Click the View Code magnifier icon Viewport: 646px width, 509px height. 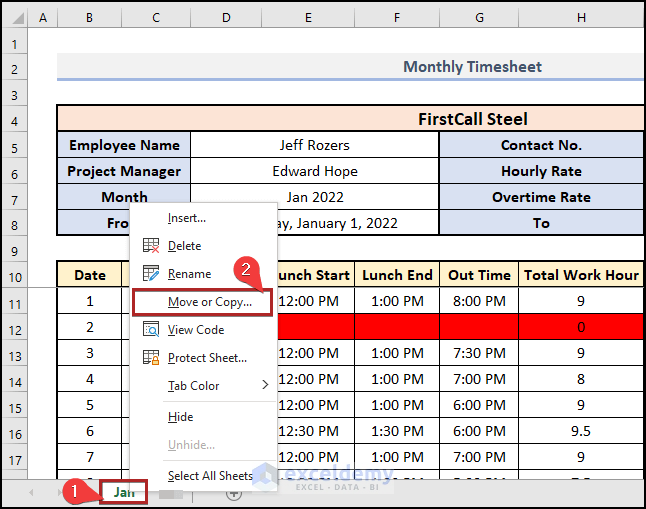click(x=151, y=329)
